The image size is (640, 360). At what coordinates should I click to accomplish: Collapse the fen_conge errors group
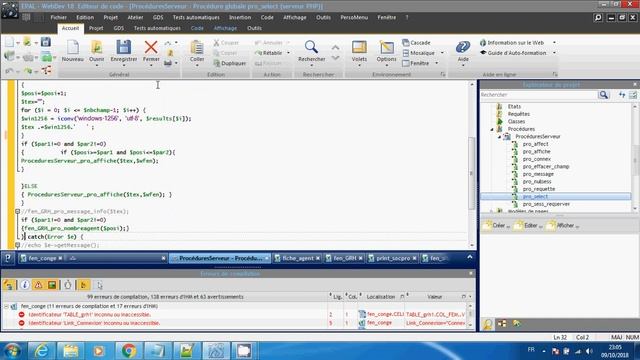[x=6, y=306]
